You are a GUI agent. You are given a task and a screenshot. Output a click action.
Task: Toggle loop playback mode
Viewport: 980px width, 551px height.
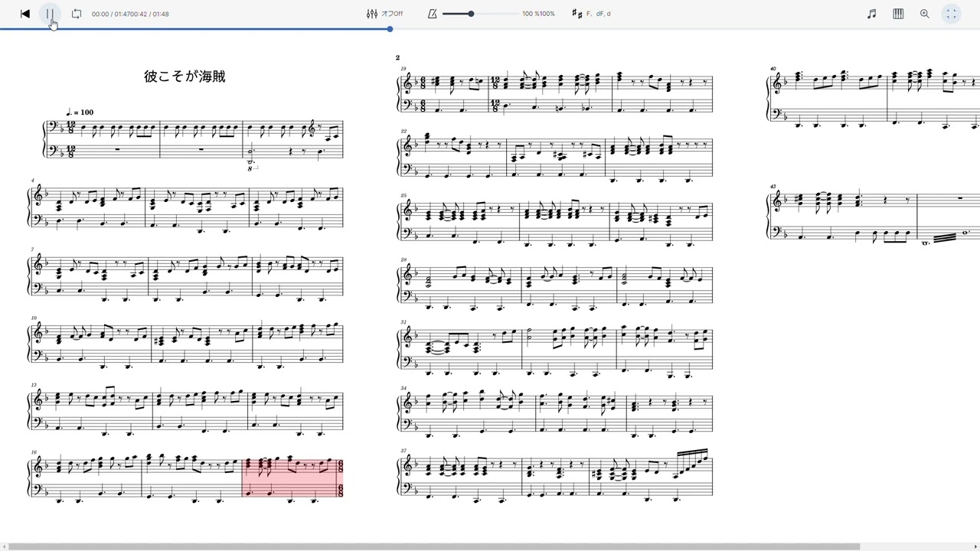click(76, 14)
